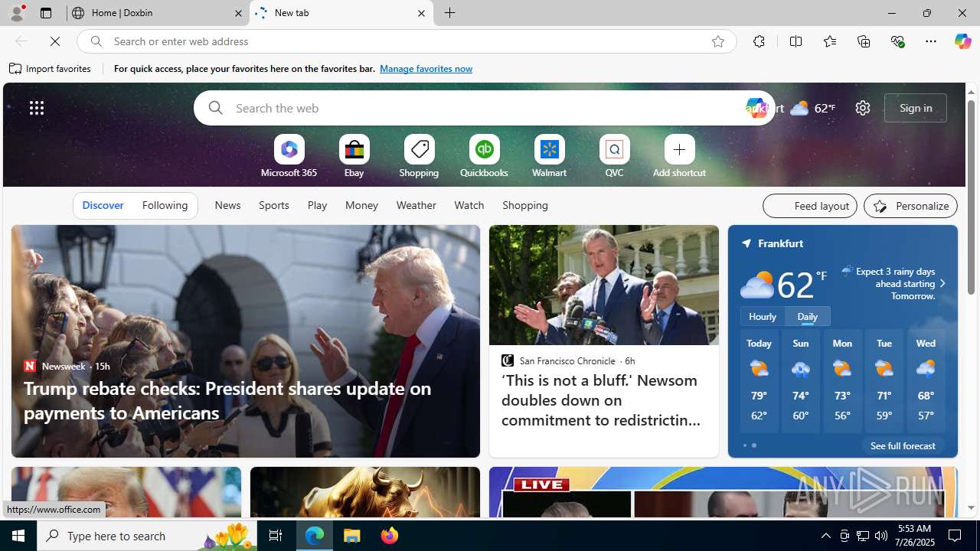This screenshot has width=980, height=551.
Task: Open Browser essentials icon
Action: (x=897, y=41)
